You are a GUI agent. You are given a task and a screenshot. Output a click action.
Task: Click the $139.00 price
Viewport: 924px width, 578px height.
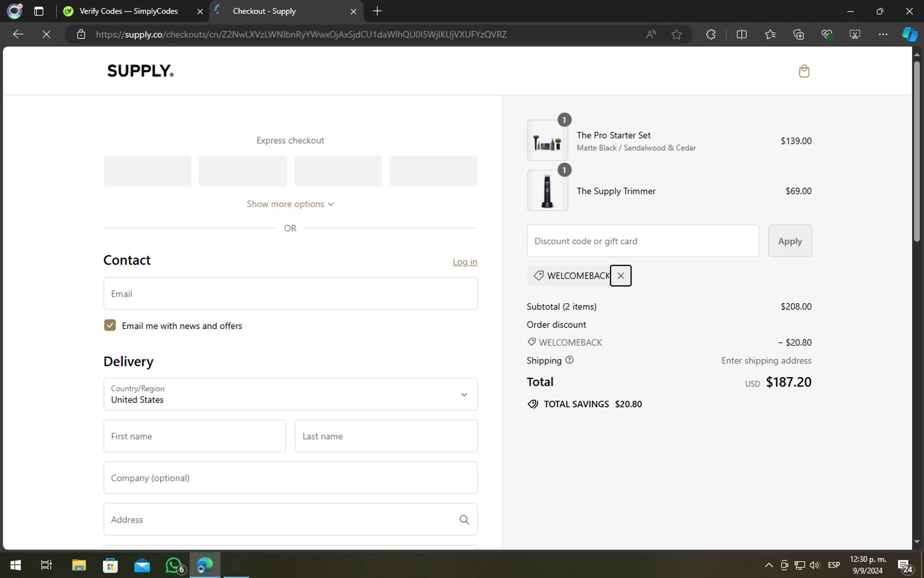(796, 140)
